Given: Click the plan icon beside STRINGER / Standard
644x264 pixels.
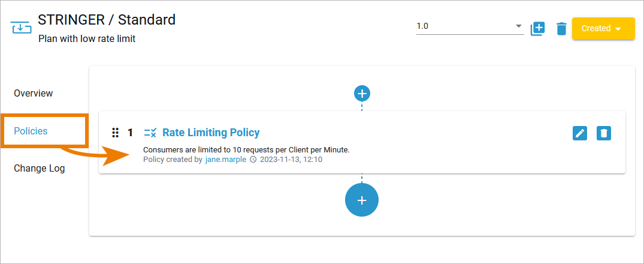Looking at the screenshot, I should click(22, 28).
